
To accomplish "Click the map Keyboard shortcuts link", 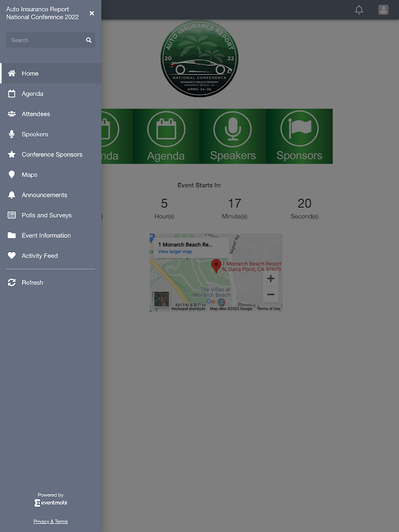I will click(188, 309).
